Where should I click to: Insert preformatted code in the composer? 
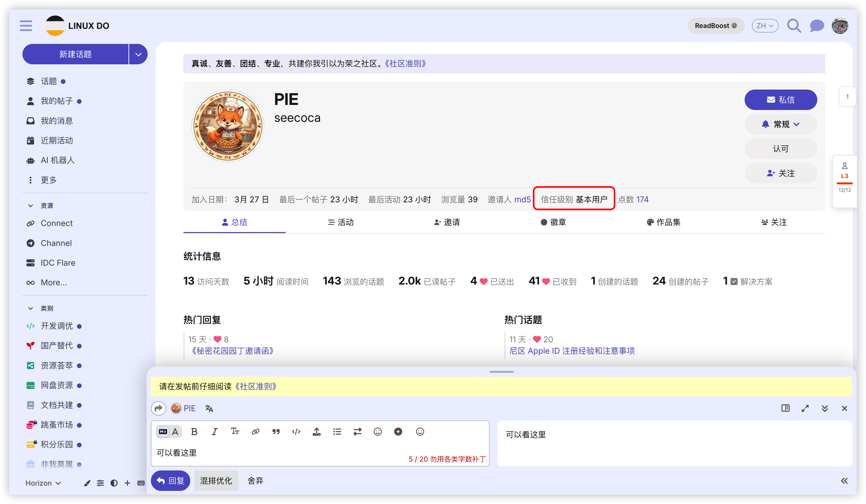(296, 432)
